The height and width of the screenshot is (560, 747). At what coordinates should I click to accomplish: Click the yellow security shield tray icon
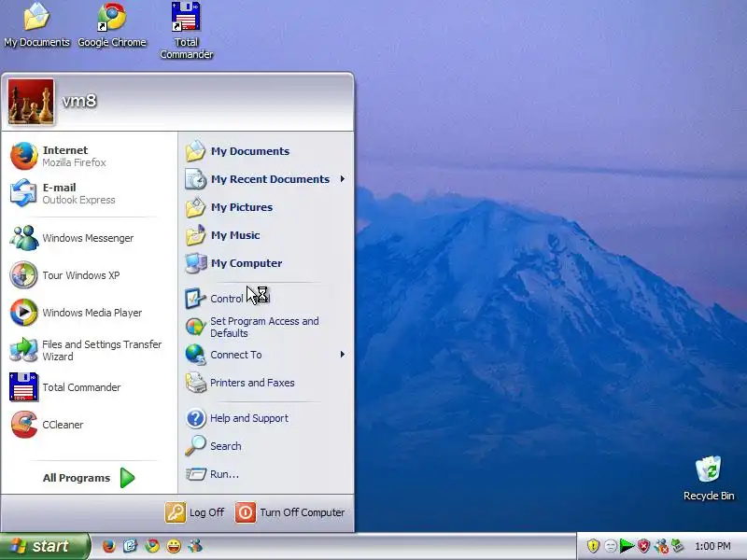pyautogui.click(x=593, y=546)
